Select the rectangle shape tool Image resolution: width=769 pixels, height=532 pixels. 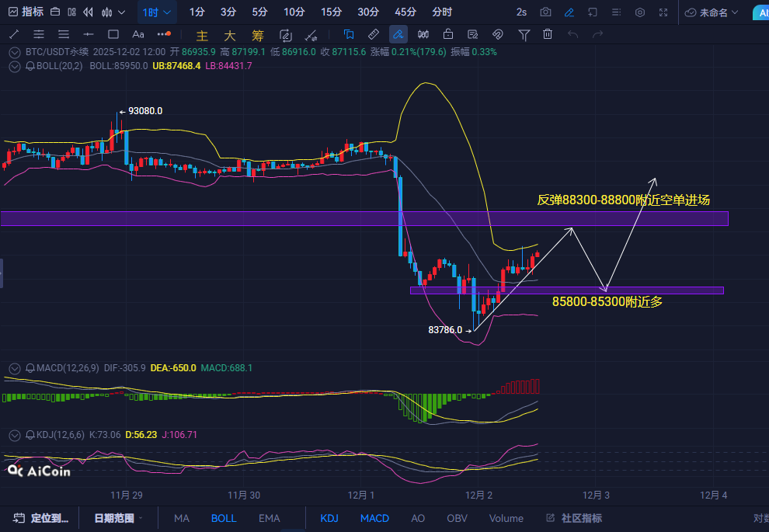coord(113,34)
